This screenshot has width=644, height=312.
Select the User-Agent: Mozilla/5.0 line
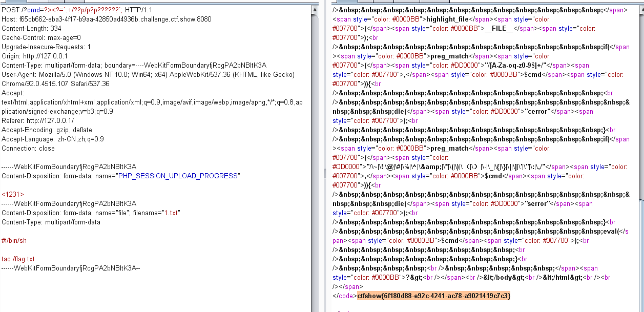[x=148, y=74]
